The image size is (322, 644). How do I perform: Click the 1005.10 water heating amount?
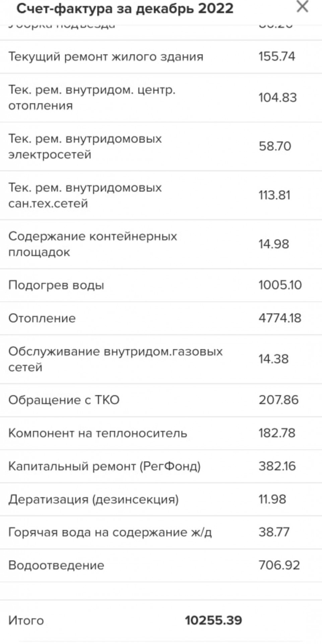[280, 285]
